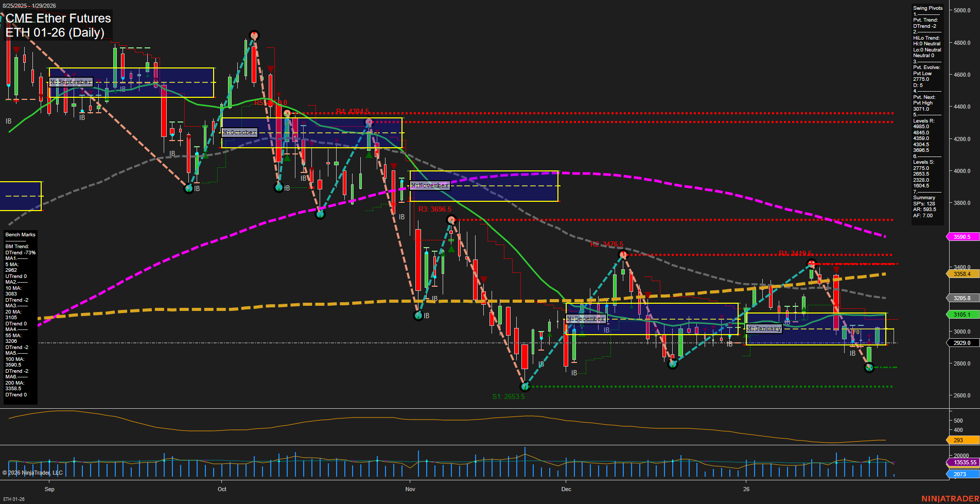Click the green swing low circle near S1 2653.5

click(524, 387)
